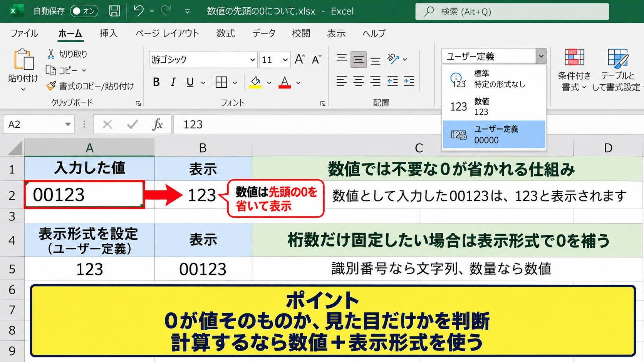The image size is (644, 362).
Task: Toggle bold formatting B
Action: (x=156, y=82)
